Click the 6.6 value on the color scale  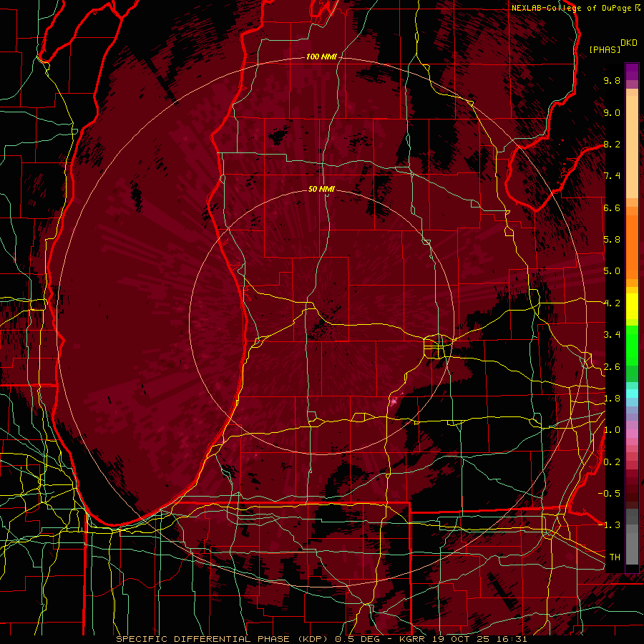point(612,208)
